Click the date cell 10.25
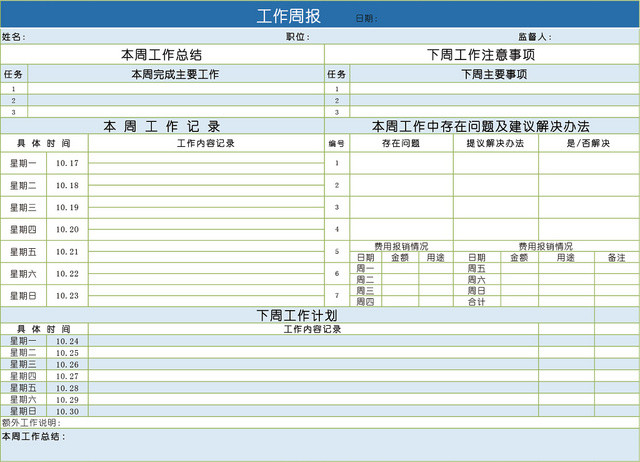Screen dimensions: 640x462 coord(67,353)
